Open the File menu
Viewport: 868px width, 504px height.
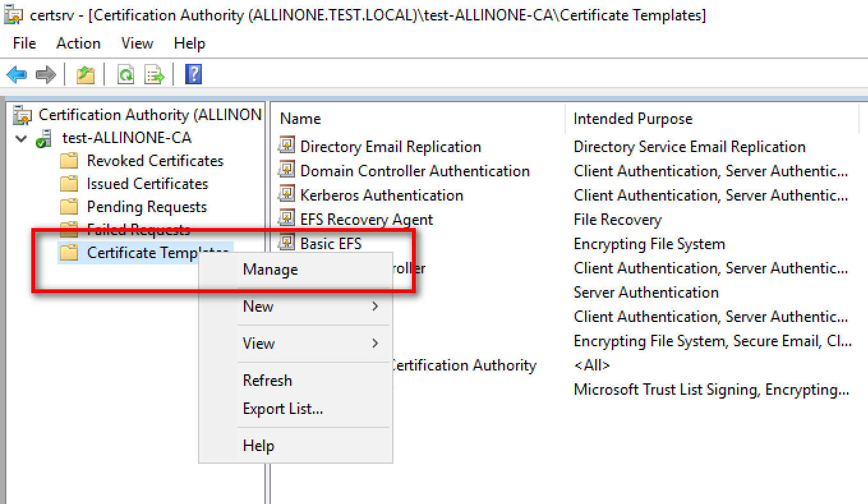pyautogui.click(x=24, y=43)
